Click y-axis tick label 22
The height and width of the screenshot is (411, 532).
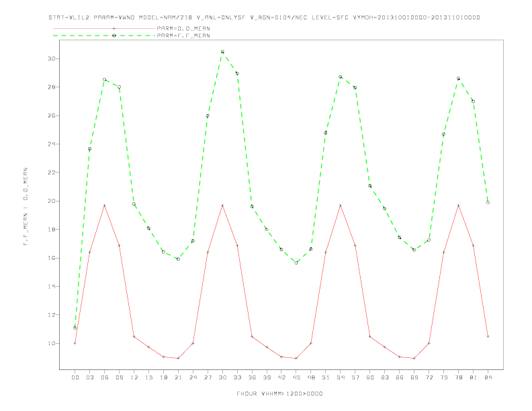[51, 173]
